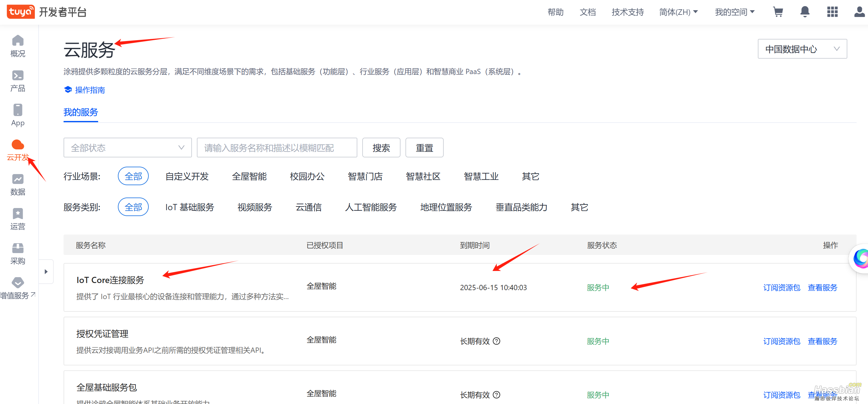Expand the 我的空间 menu
868x404 pixels.
pyautogui.click(x=735, y=12)
